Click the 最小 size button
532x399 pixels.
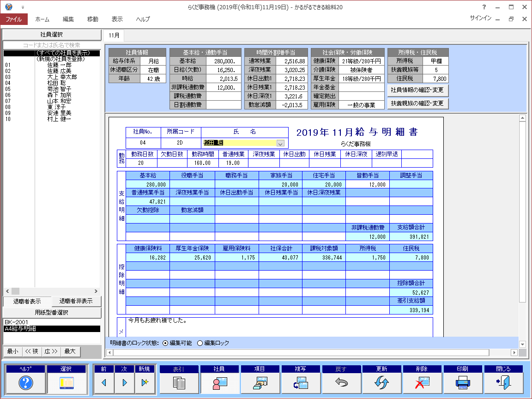pos(13,351)
